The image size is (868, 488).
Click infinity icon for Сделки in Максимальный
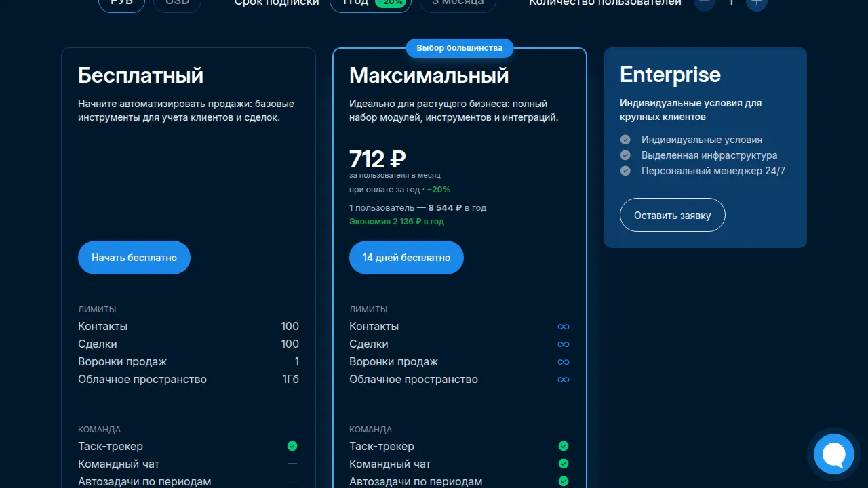pos(564,344)
